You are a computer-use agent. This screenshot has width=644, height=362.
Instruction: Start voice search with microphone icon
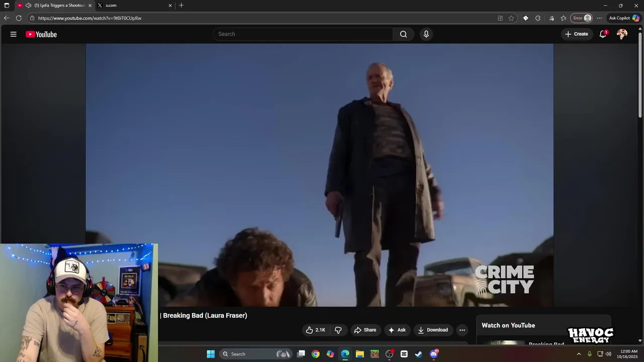pos(426,34)
